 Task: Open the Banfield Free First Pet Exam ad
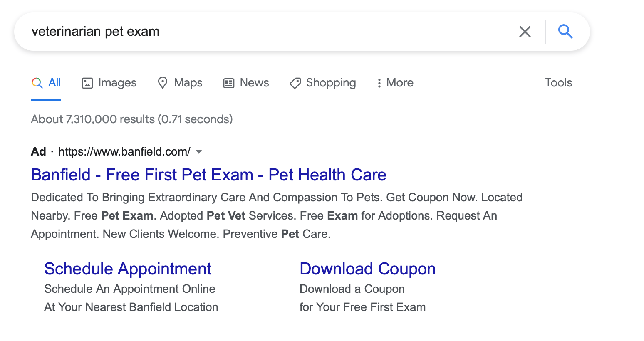[x=208, y=175]
